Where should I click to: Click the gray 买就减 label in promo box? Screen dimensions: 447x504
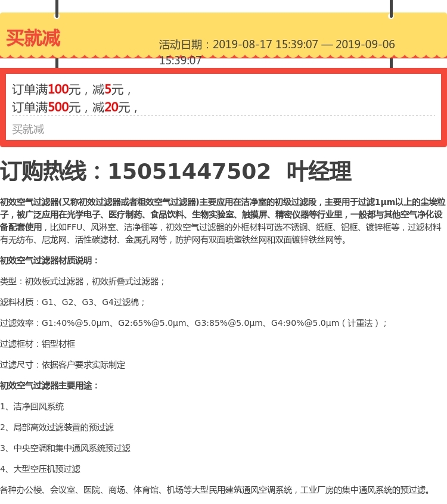[x=28, y=129]
